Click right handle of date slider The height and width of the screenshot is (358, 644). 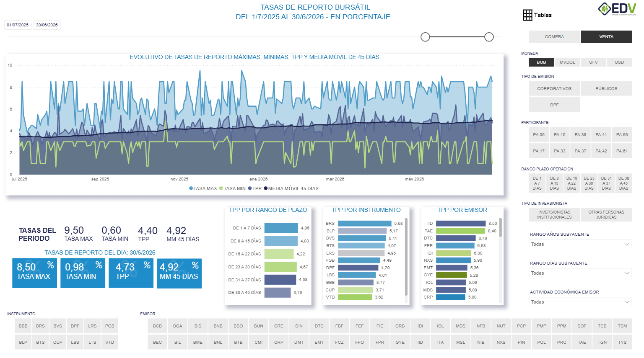tap(489, 37)
